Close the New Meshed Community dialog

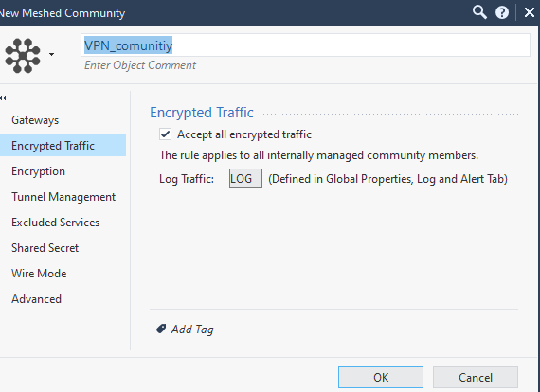pos(529,12)
